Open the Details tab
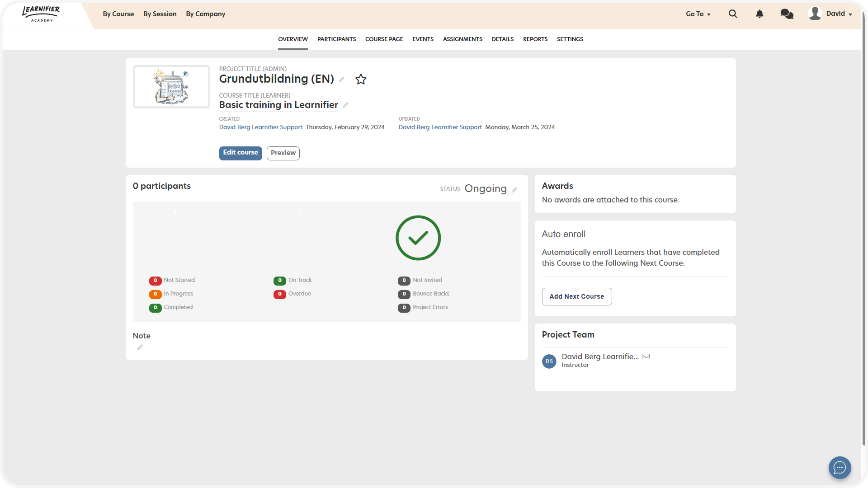This screenshot has height=488, width=868. click(503, 39)
